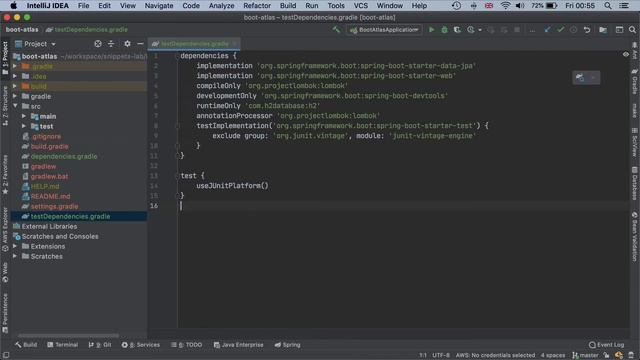
Task: Select External Libraries node
Action: pyautogui.click(x=49, y=226)
